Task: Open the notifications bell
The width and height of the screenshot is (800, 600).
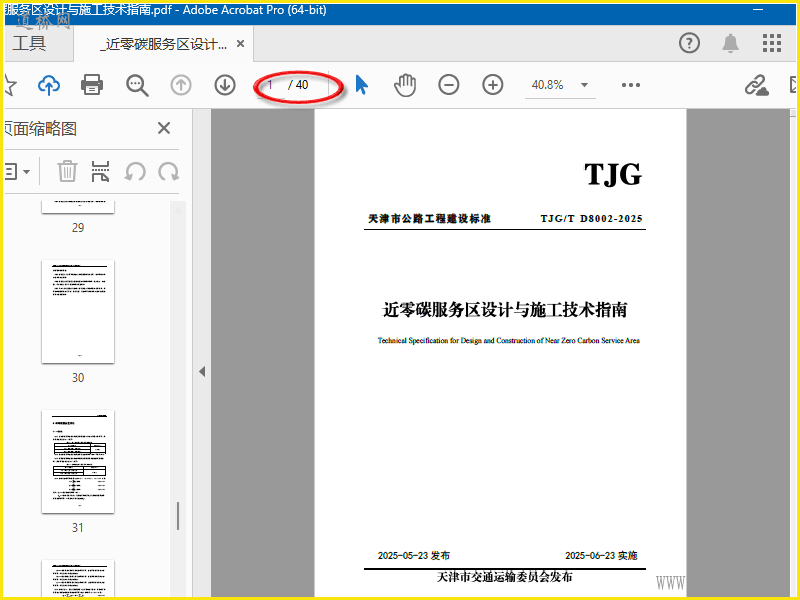Action: pyautogui.click(x=731, y=43)
